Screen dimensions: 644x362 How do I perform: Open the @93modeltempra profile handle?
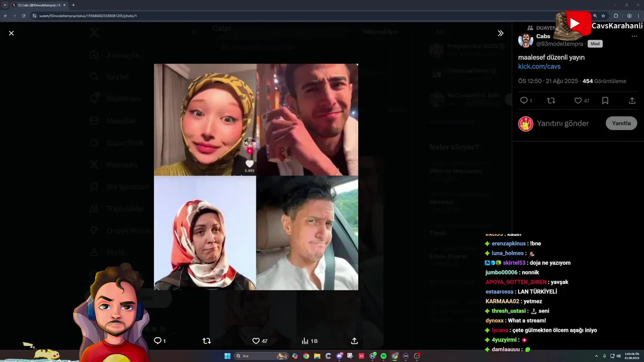pos(559,44)
